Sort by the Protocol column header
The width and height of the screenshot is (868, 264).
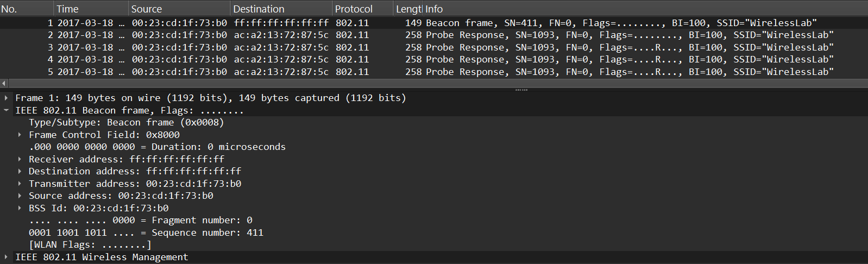pyautogui.click(x=362, y=9)
